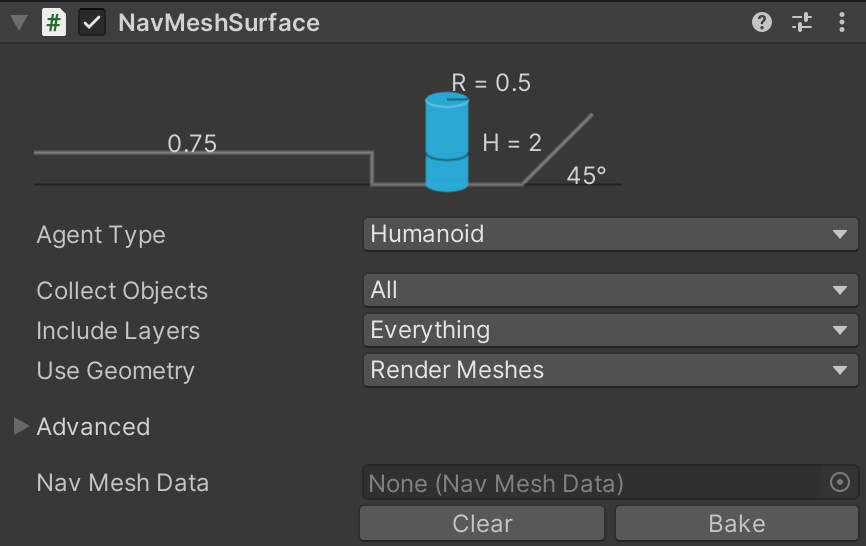Click the NavMeshSurface component title
Screen dimensions: 866x546
click(219, 22)
